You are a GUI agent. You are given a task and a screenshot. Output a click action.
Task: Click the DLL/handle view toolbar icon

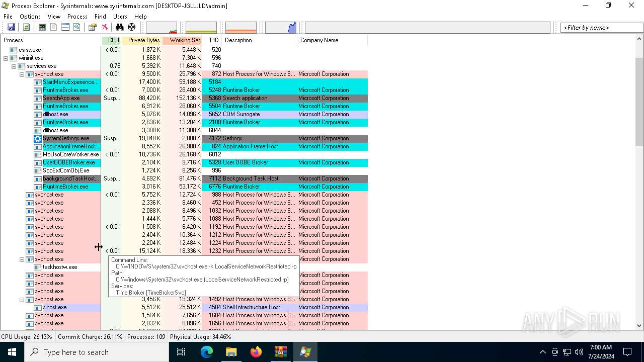tap(77, 27)
